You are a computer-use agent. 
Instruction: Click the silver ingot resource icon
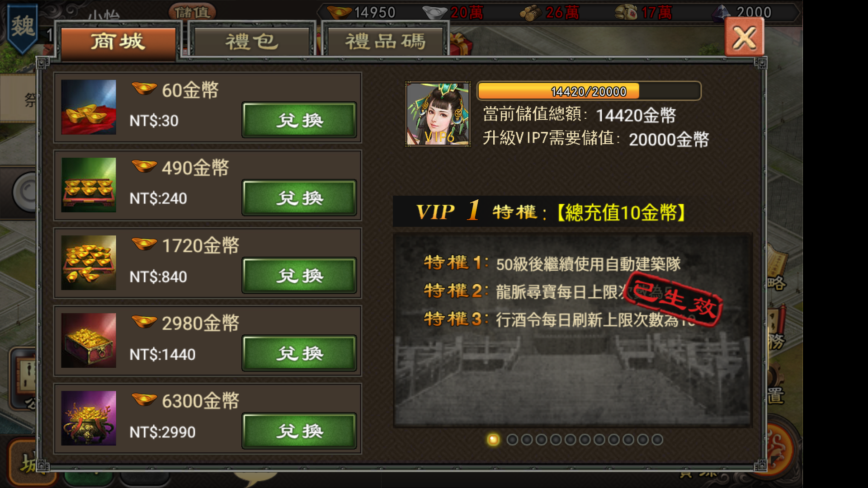click(434, 12)
